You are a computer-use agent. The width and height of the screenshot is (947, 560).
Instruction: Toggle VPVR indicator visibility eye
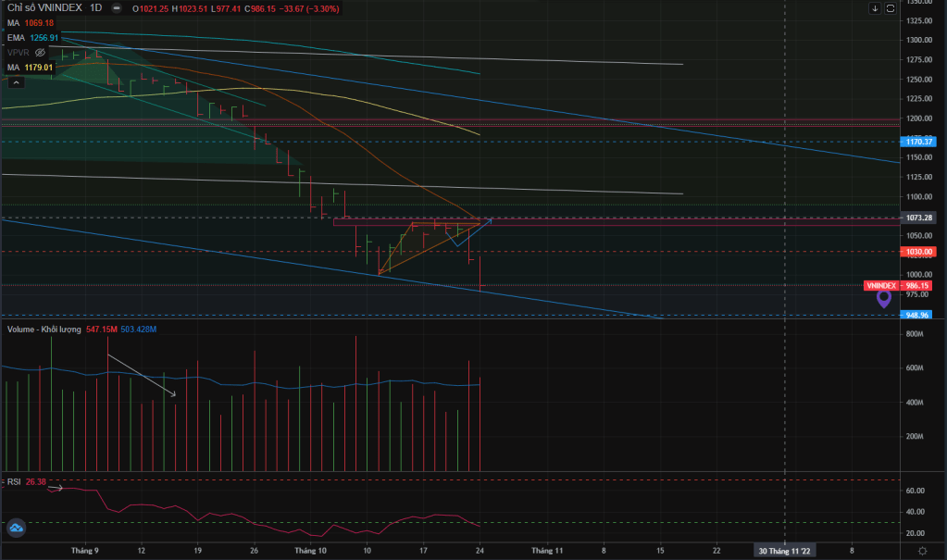tap(40, 53)
